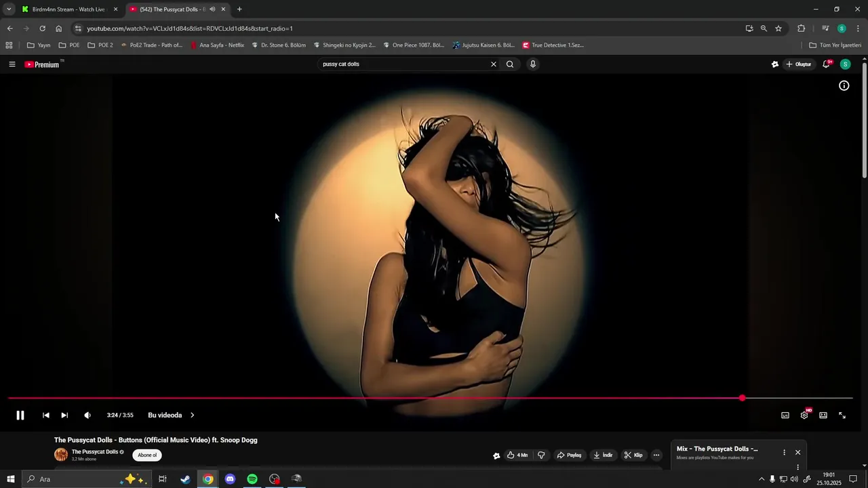Image resolution: width=868 pixels, height=488 pixels.
Task: Open the True Detective 1.Sez bookmark
Action: coord(553,45)
